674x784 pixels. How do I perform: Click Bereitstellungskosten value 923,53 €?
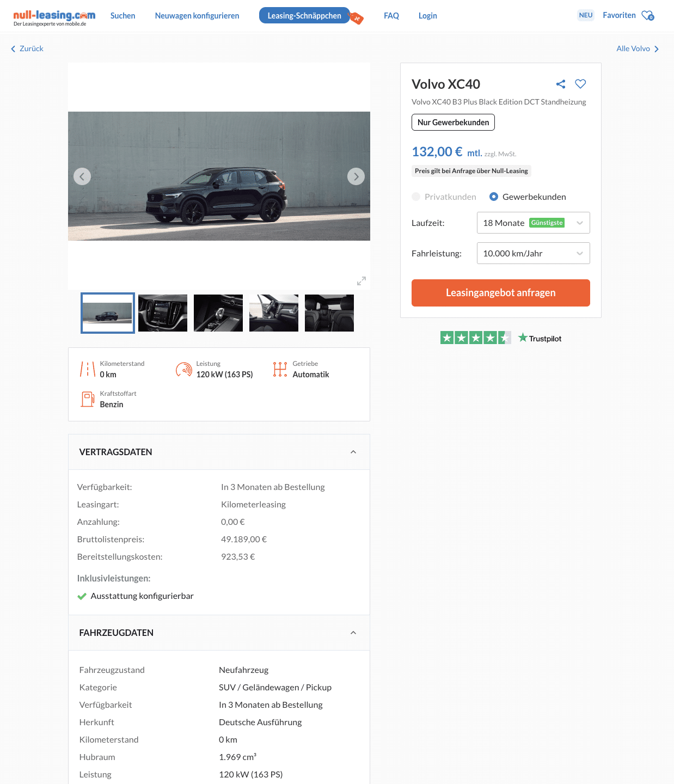238,557
